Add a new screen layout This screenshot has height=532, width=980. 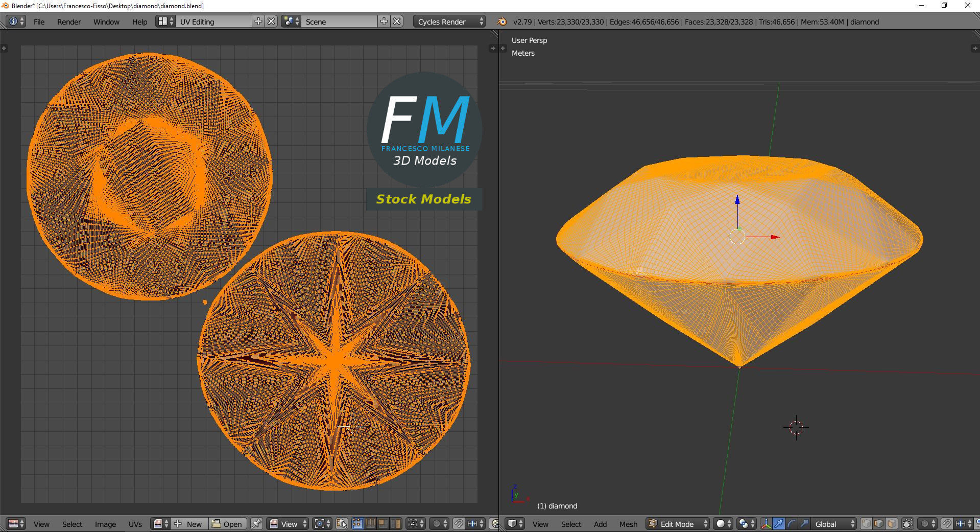tap(258, 21)
